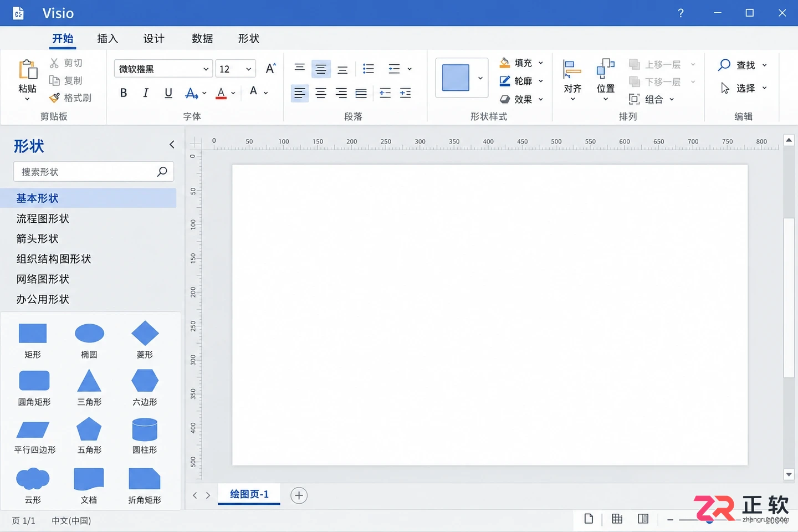Click the search magnifier in 搜索形状 box
798x532 pixels.
click(x=162, y=172)
